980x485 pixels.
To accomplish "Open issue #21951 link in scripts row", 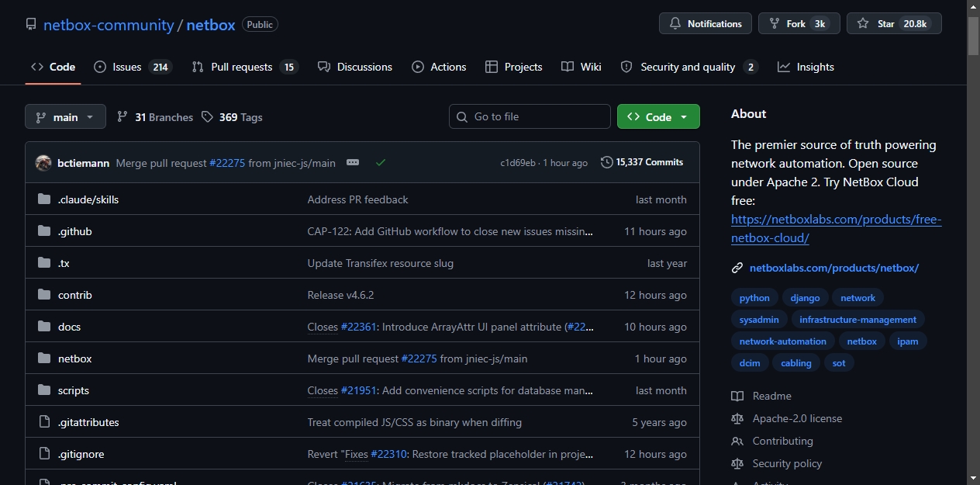I will pos(358,390).
